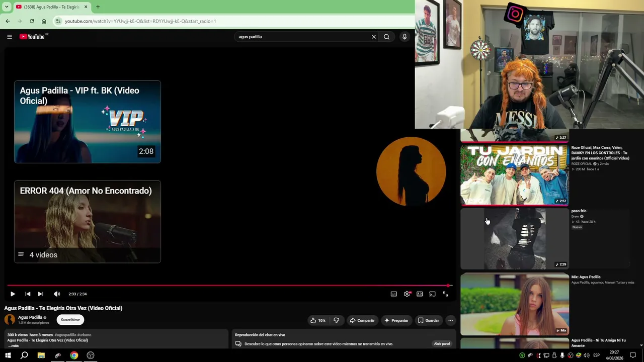Click the browser address bar URL
The height and width of the screenshot is (362, 644).
click(140, 21)
